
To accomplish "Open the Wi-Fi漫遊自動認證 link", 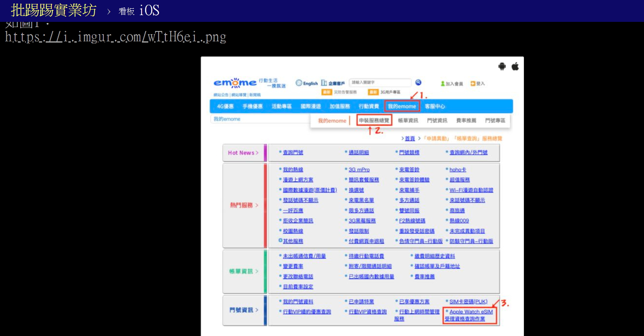I will pos(471,190).
